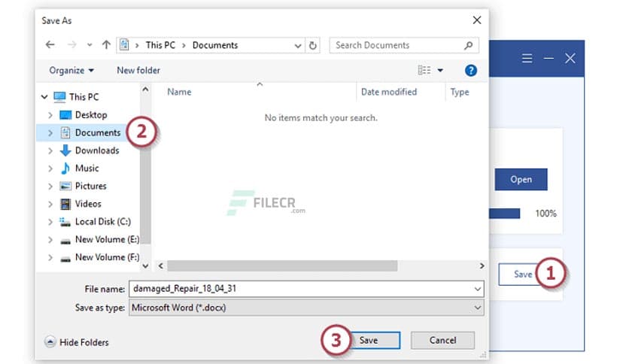This screenshot has width=629, height=364.
Task: Click the horizontal scrollbar right arrow
Action: [482, 265]
